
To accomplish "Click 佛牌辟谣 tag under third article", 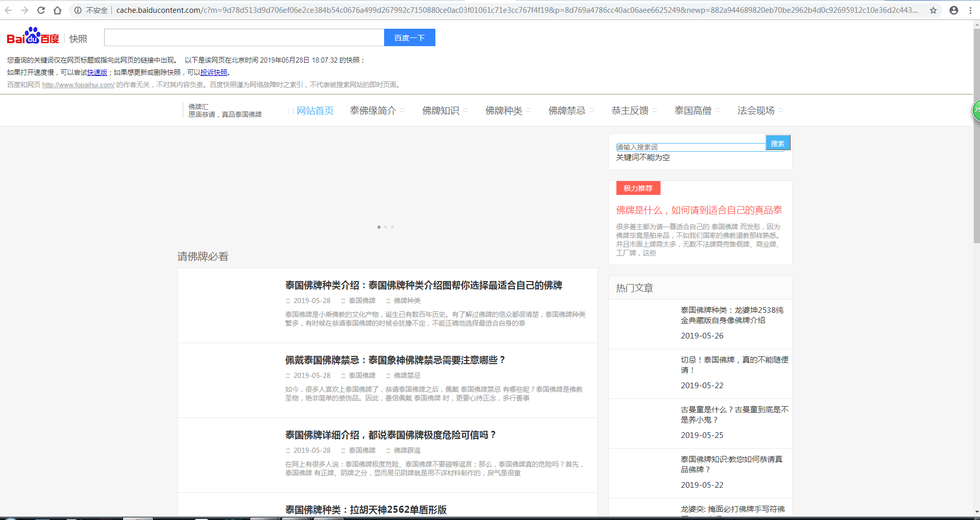I will coord(407,450).
